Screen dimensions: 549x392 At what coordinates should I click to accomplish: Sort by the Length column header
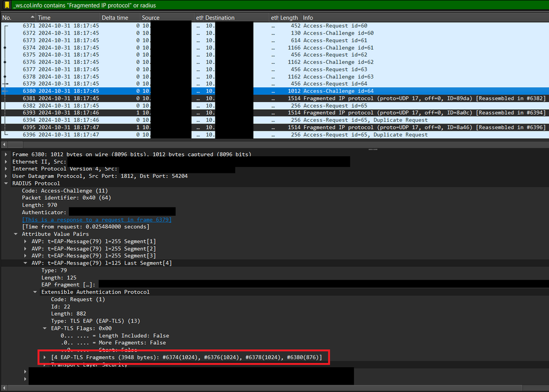pyautogui.click(x=289, y=18)
